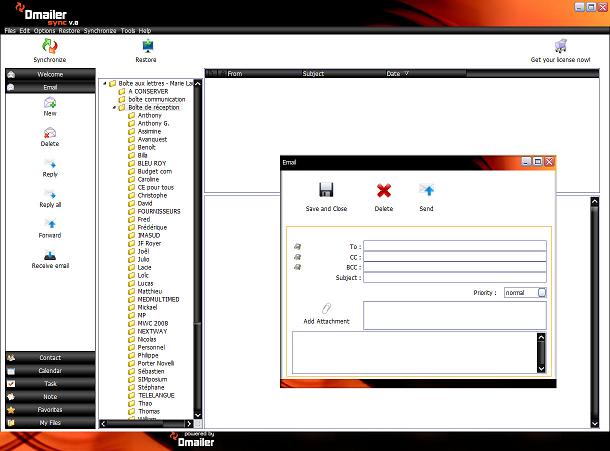Click the Delete email sidebar icon

tap(50, 133)
